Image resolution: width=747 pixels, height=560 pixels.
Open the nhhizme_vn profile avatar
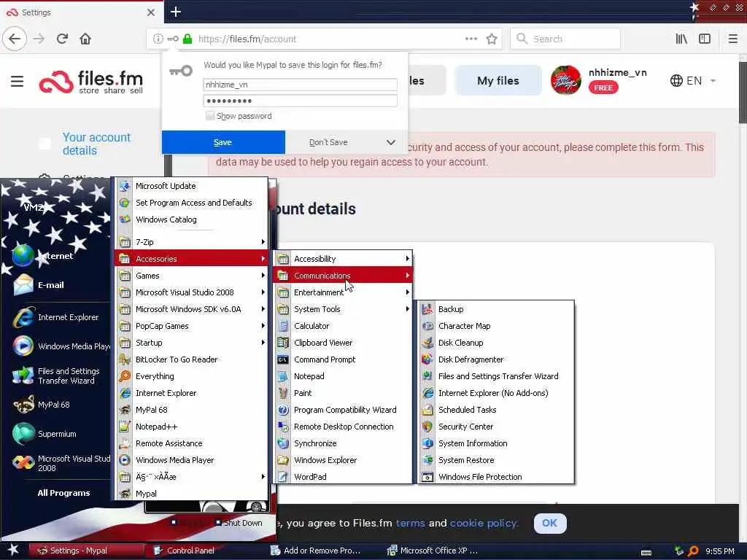[565, 80]
